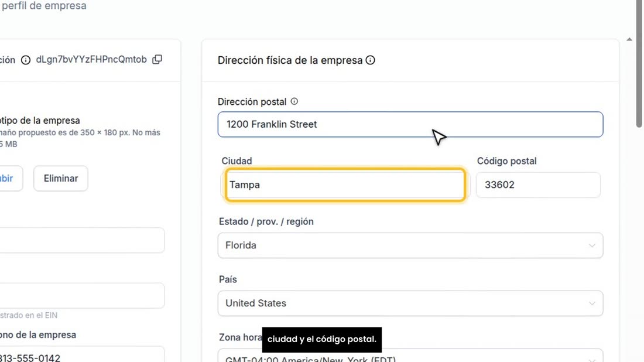Open info icon next to Dirección física de la empresa
This screenshot has width=644, height=362.
370,60
